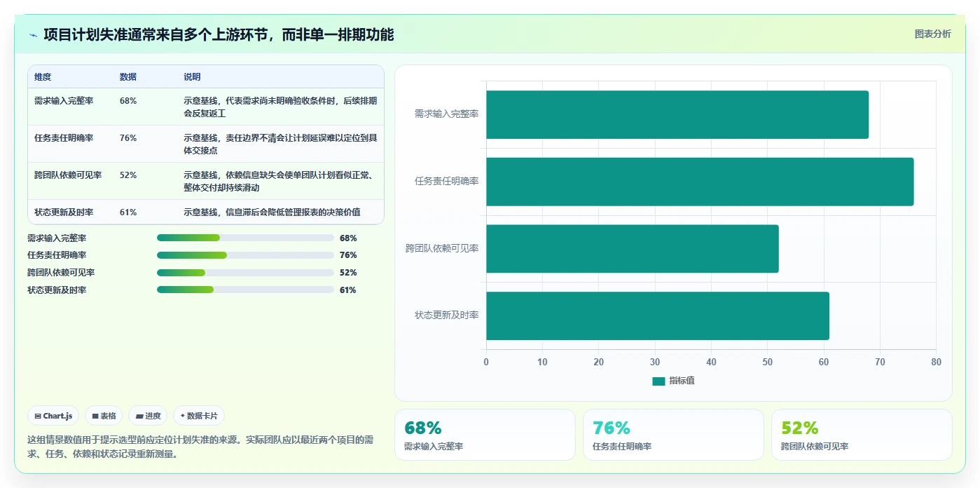The height and width of the screenshot is (488, 980).
Task: Click description starting 示意基线，代表需求尚未明确
Action: tap(280, 107)
